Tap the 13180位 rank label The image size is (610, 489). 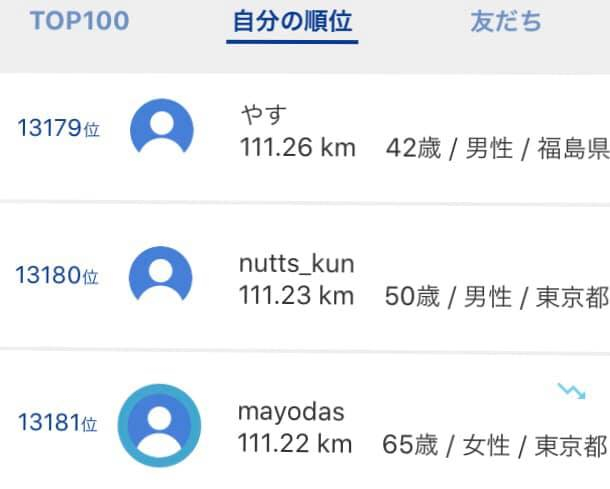pyautogui.click(x=58, y=275)
